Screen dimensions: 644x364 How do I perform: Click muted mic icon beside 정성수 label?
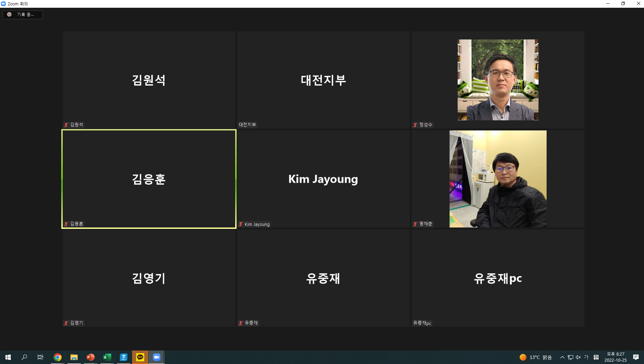point(415,125)
